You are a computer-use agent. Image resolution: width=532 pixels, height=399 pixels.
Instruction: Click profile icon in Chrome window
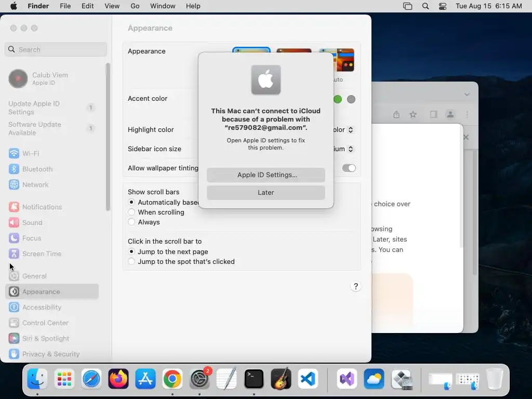[450, 115]
